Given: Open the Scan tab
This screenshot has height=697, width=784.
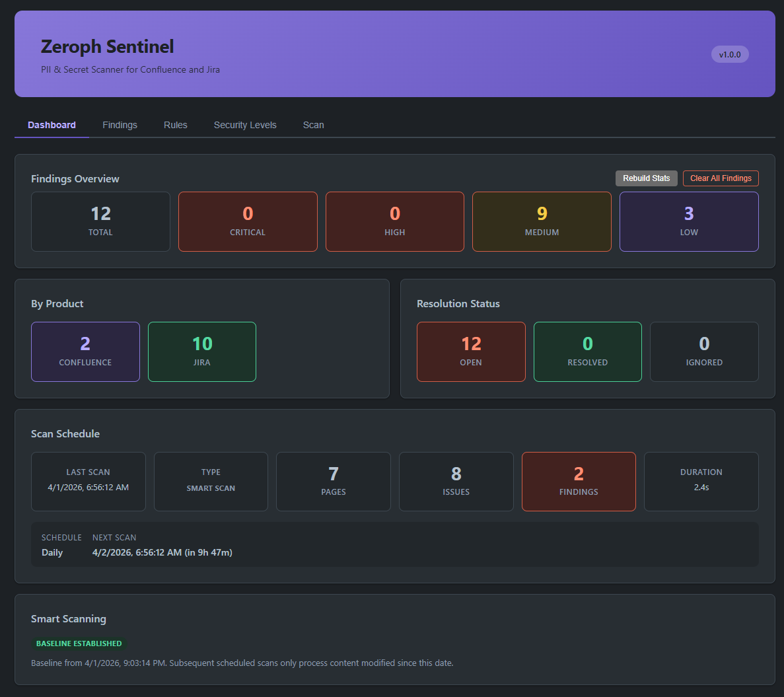Looking at the screenshot, I should pyautogui.click(x=314, y=125).
